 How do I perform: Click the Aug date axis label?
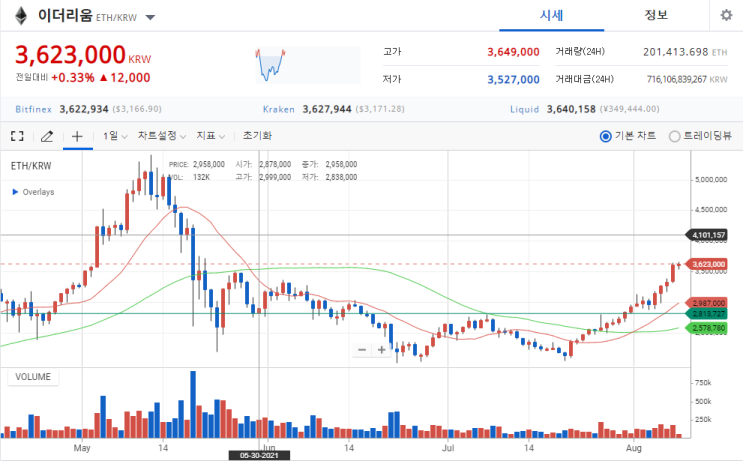(634, 448)
